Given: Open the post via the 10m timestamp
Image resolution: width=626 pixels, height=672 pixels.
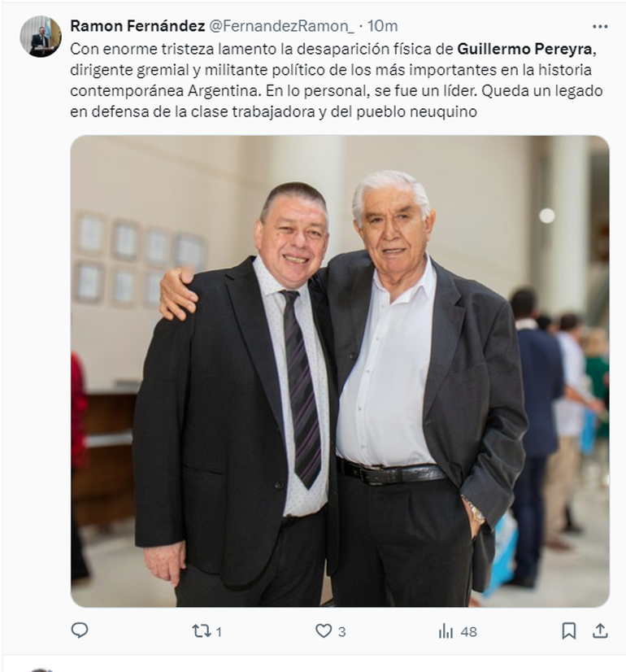Looking at the screenshot, I should 382,26.
